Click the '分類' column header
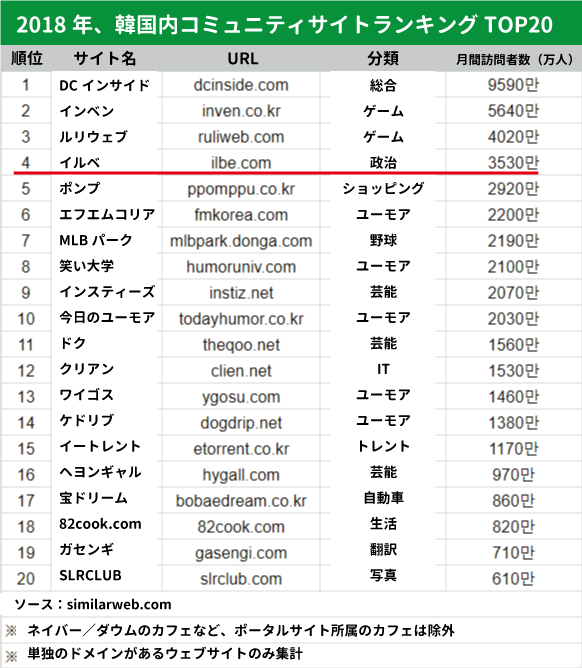Image resolution: width=582 pixels, height=668 pixels. pyautogui.click(x=383, y=58)
